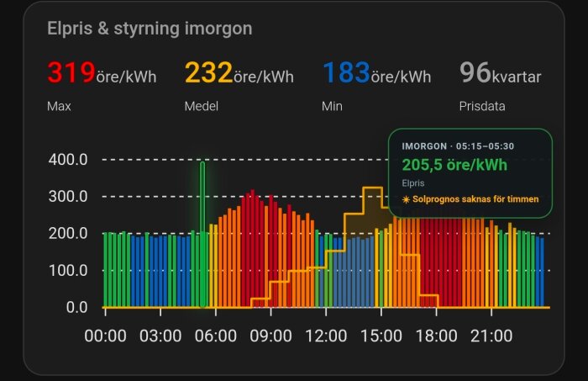Click the 'Medel' label
Viewport: 588px width, 381px height.
coord(201,106)
